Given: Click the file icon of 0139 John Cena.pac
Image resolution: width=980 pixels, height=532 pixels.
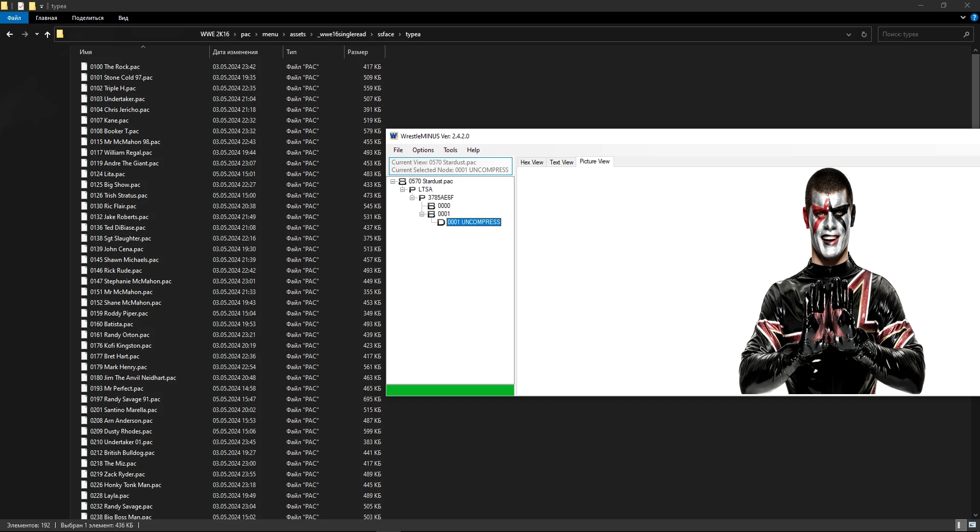Looking at the screenshot, I should pos(84,249).
